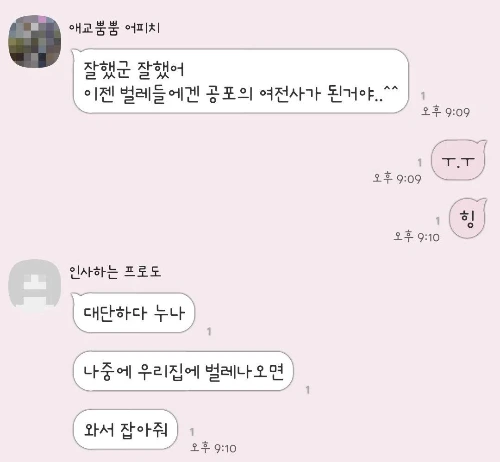This screenshot has width=500, height=462.
Task: Click the 오후 9:10 timestamp beside 힝
Action: 417,237
